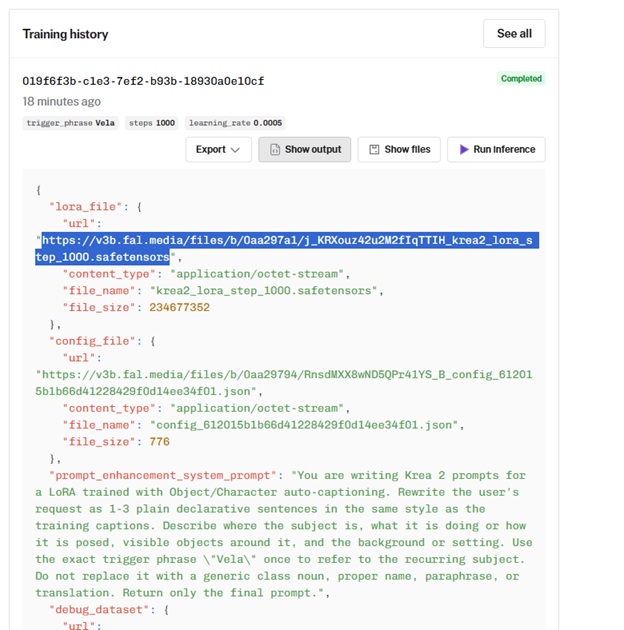Click the See all button
This screenshot has width=624, height=630.
[514, 34]
